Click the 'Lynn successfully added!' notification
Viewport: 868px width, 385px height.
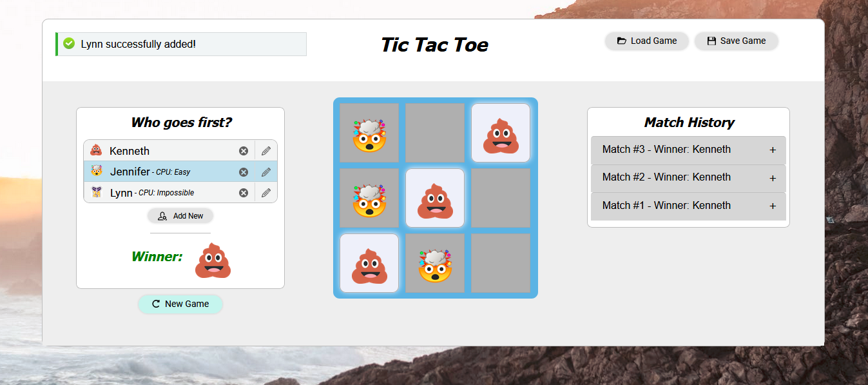coord(181,44)
